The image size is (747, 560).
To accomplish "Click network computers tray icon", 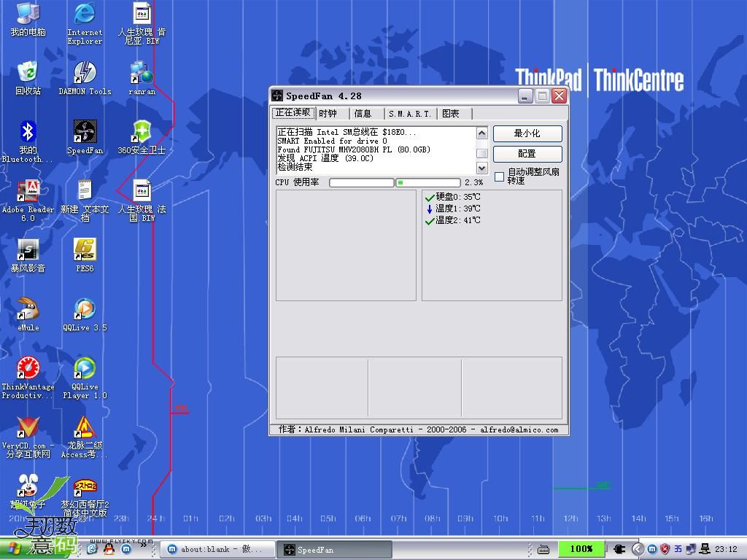I will tap(692, 549).
